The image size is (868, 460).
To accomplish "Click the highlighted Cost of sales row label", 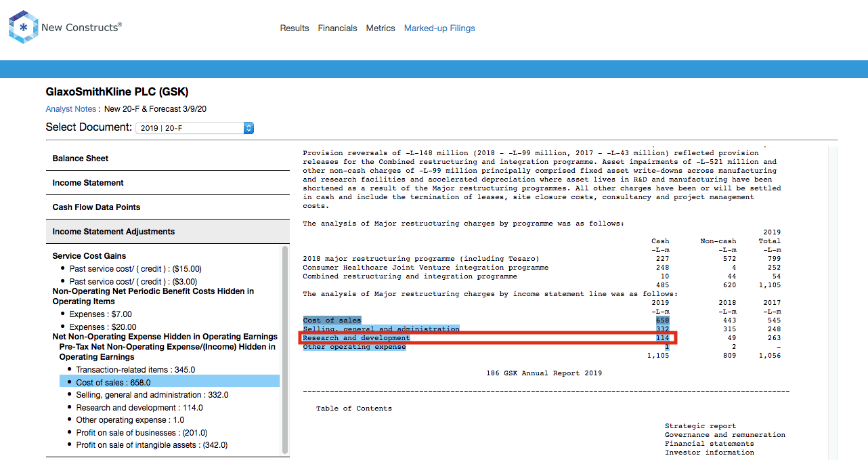I will click(x=332, y=320).
